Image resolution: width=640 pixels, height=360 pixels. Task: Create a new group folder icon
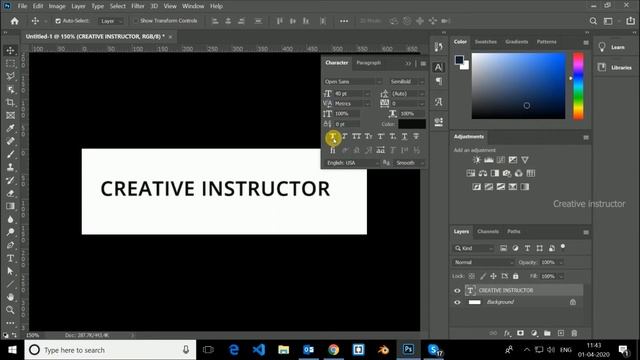pyautogui.click(x=547, y=333)
